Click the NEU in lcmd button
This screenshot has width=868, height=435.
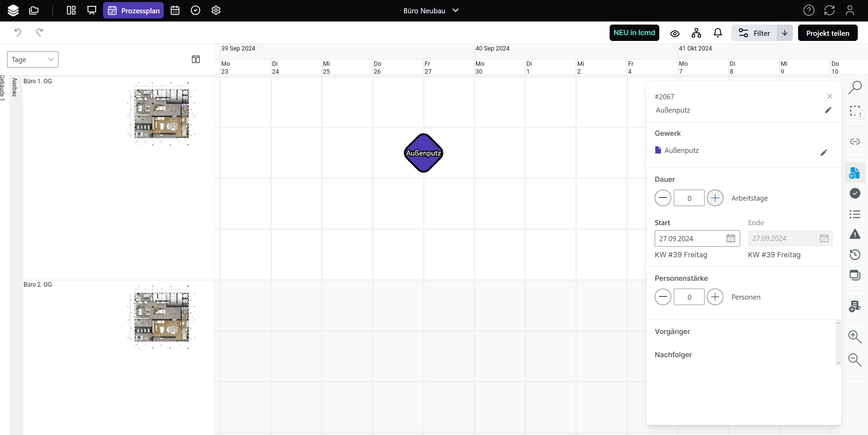(634, 33)
